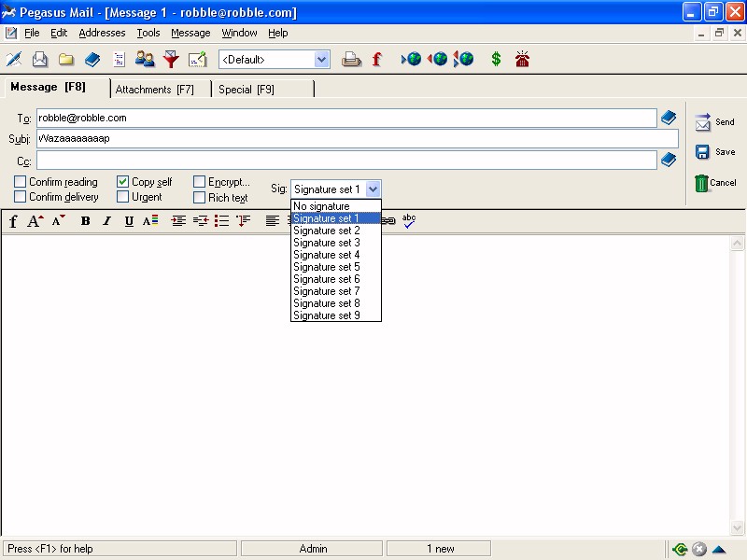Open the Tools menu

click(148, 33)
